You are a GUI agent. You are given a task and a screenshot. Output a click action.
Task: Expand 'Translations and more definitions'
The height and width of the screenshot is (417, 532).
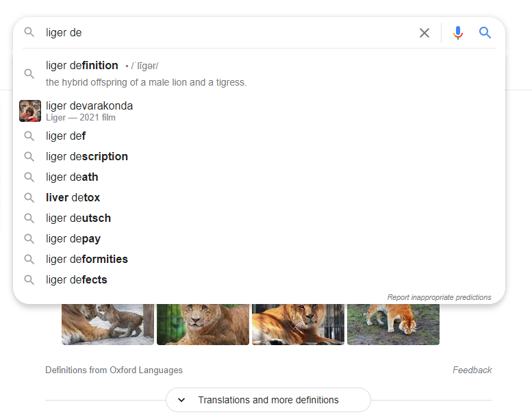click(x=268, y=400)
